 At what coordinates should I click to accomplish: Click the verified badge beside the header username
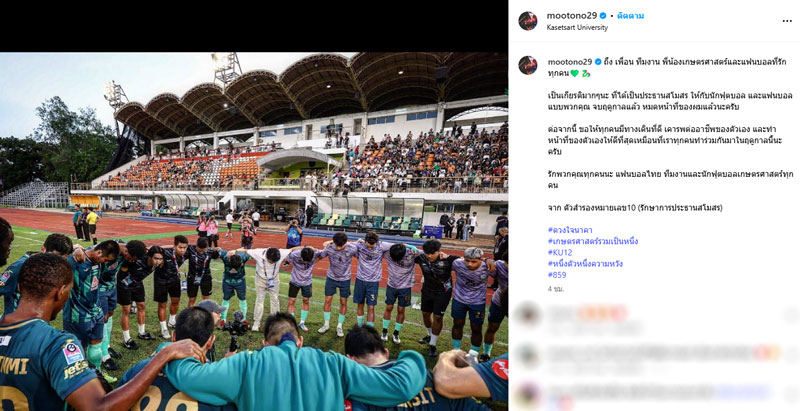[x=605, y=16]
